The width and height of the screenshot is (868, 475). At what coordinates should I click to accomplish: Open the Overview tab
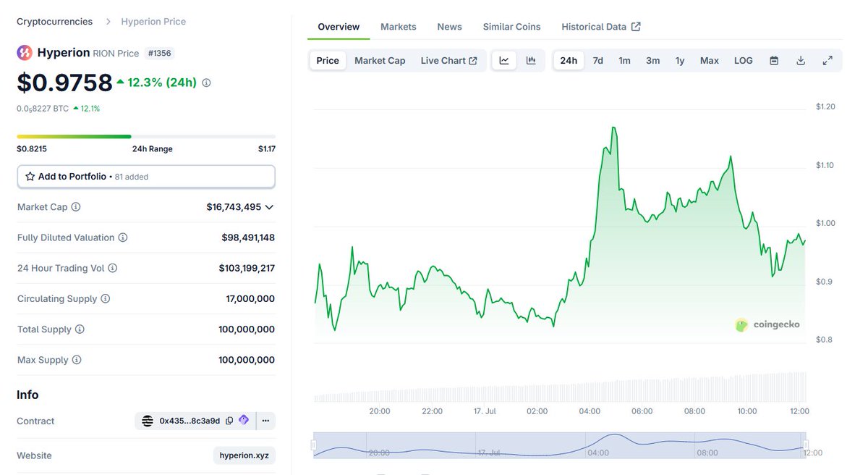click(339, 27)
